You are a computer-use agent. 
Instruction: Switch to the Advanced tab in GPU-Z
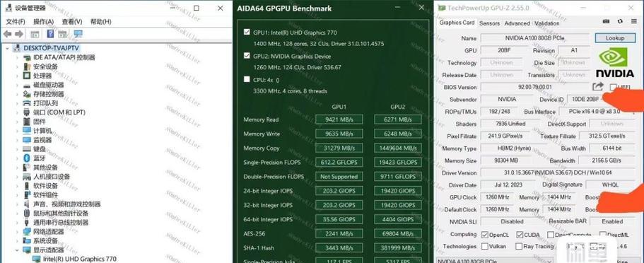(517, 23)
